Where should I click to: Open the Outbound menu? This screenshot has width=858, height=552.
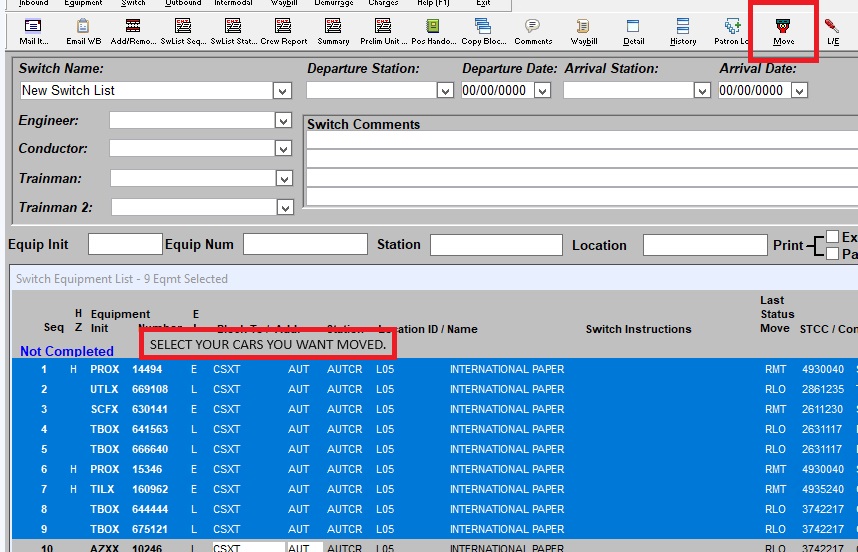183,3
